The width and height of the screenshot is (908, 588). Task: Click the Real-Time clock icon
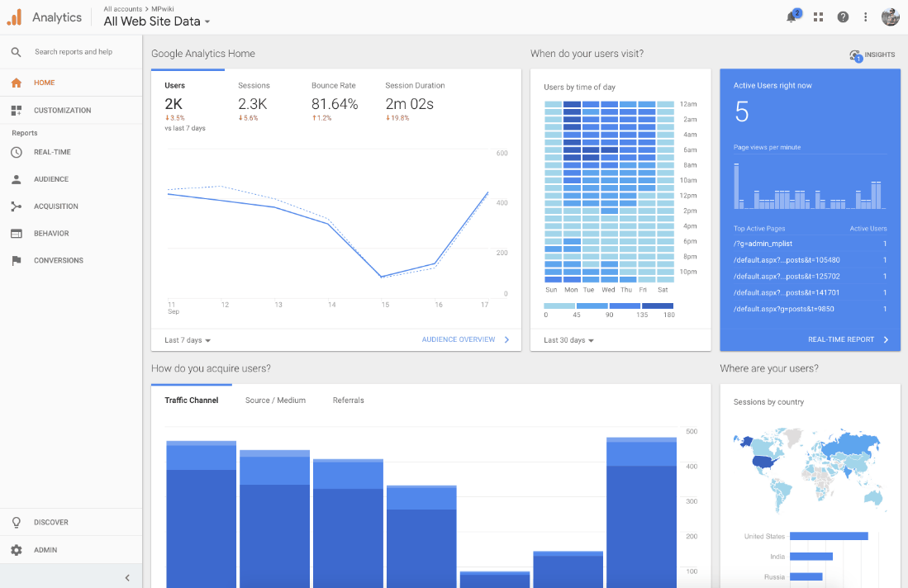[17, 152]
